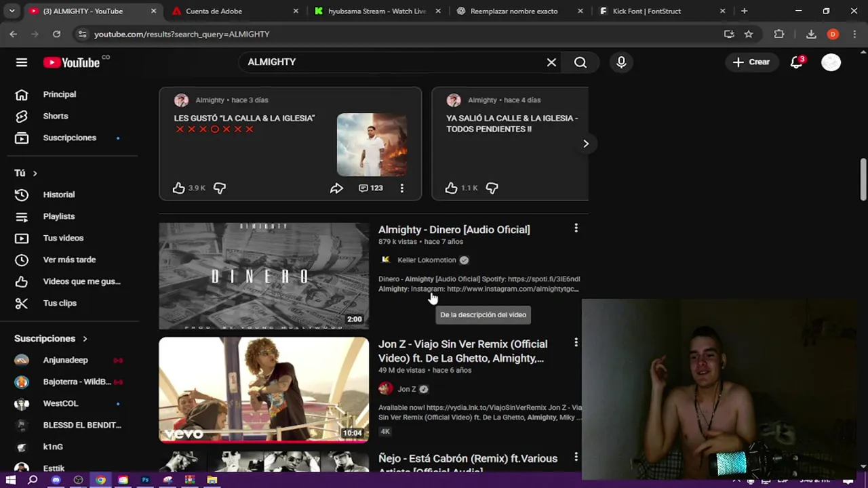
Task: Click the magnifying glass search button
Action: tap(580, 62)
